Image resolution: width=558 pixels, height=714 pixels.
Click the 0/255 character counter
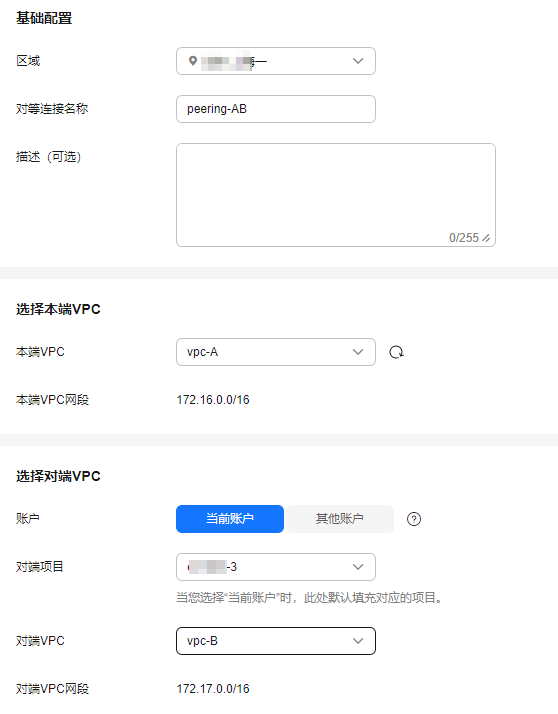tap(464, 238)
